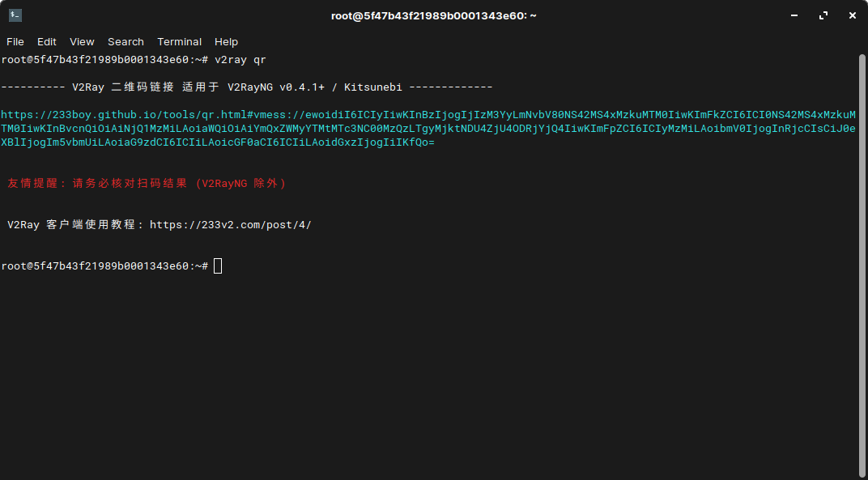Open the File menu
This screenshot has height=480, width=868.
point(15,41)
